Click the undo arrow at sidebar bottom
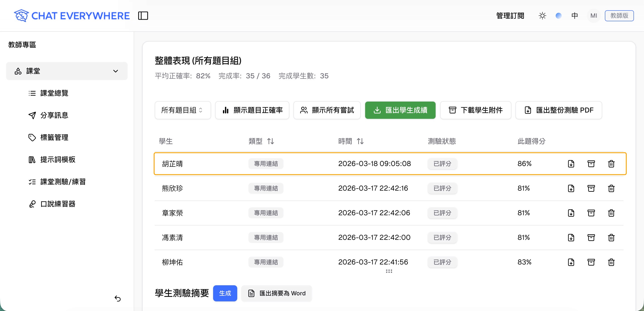The width and height of the screenshot is (644, 311). coord(118,298)
